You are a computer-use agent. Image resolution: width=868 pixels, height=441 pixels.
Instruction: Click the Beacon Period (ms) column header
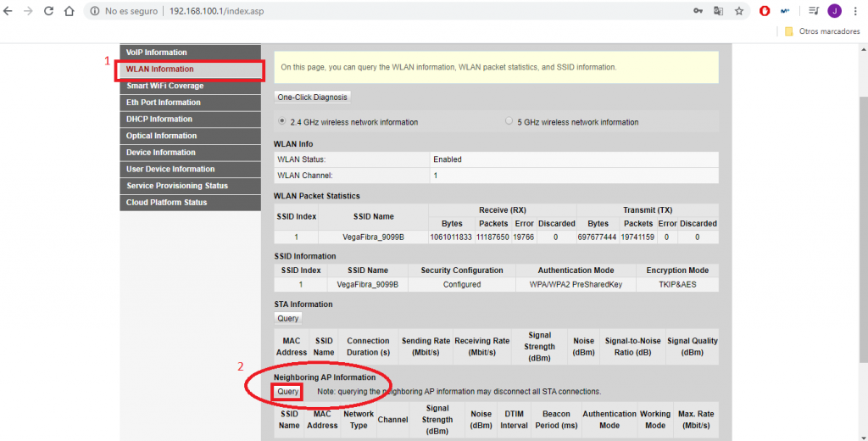(x=556, y=420)
